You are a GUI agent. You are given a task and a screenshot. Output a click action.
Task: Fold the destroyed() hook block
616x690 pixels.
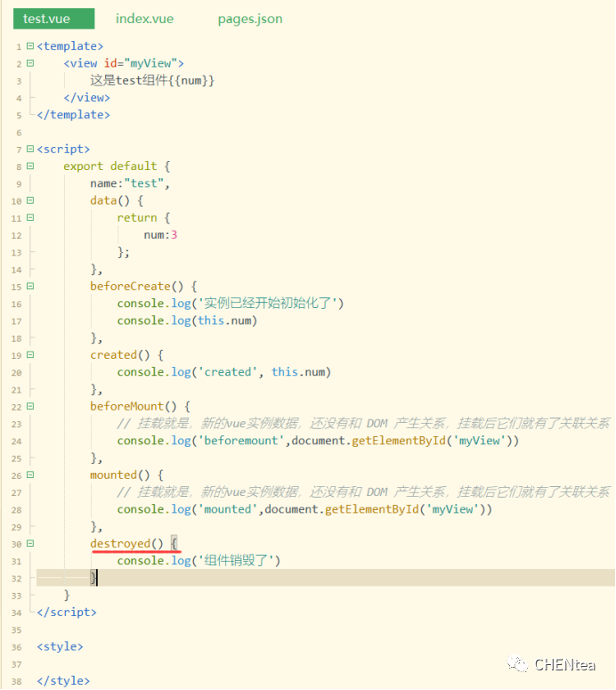point(30,544)
